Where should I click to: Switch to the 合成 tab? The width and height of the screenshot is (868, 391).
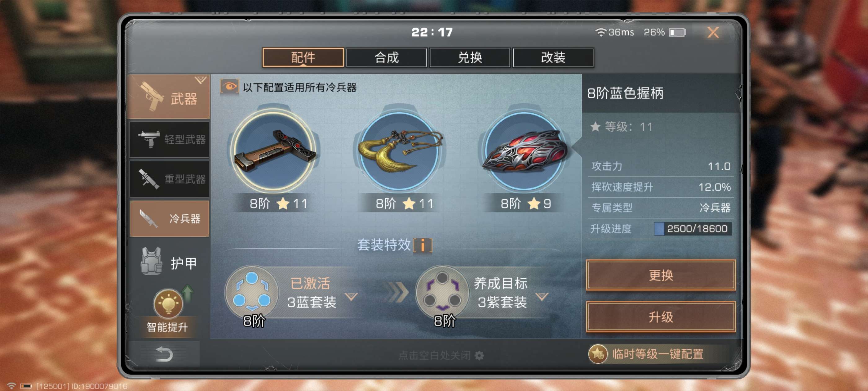click(387, 57)
